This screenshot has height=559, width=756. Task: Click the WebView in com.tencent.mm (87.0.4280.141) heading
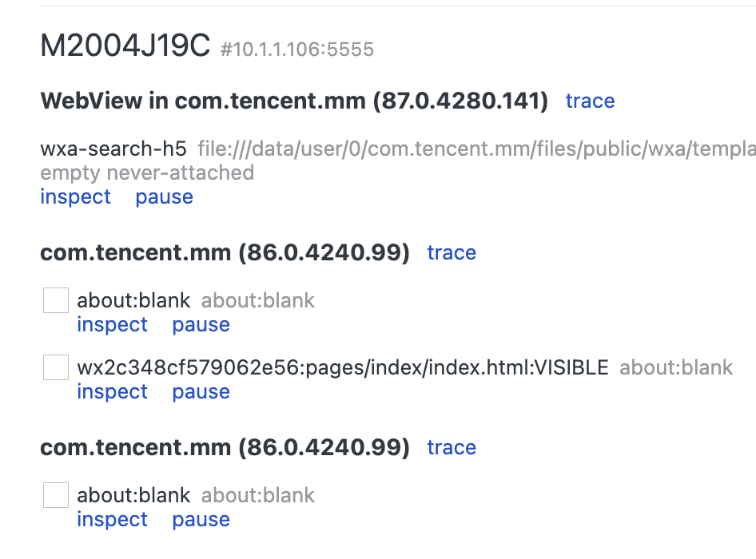294,101
